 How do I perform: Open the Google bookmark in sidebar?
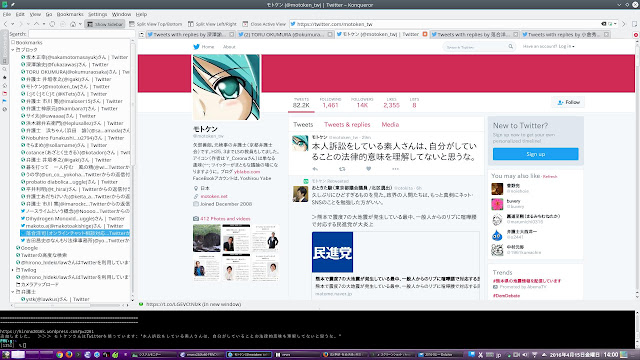(x=27, y=248)
